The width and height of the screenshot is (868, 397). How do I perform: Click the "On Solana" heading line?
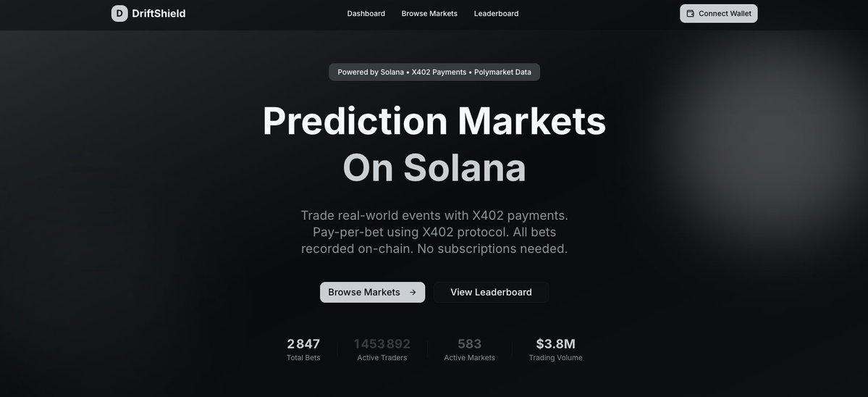coord(434,167)
